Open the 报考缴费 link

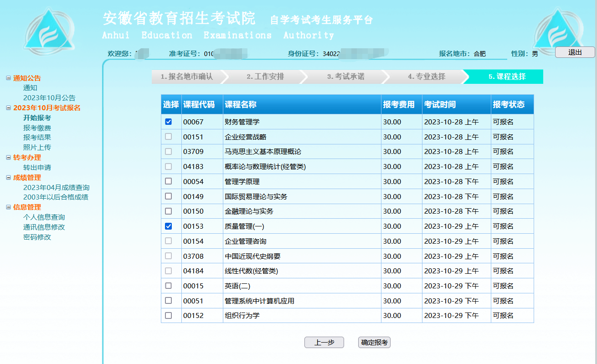pyautogui.click(x=37, y=128)
